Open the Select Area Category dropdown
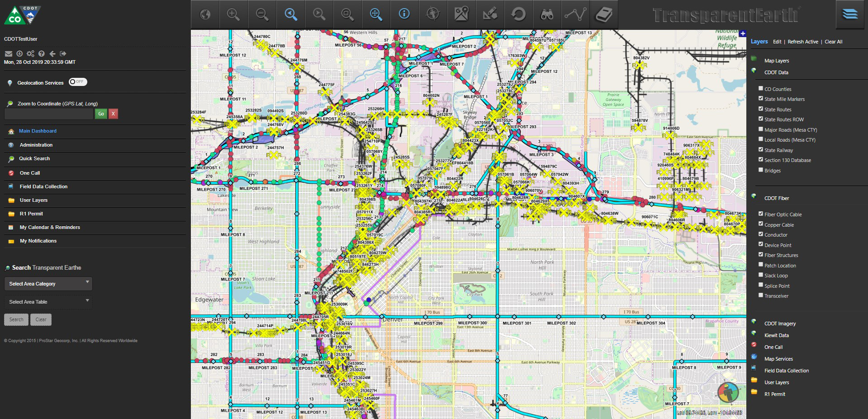The width and height of the screenshot is (868, 419). coord(47,284)
